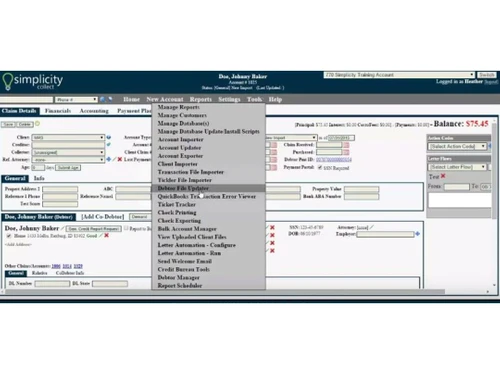Image resolution: width=500 pixels, height=375 pixels.
Task: Open the CoDebtor Info tab
Action: (x=70, y=273)
